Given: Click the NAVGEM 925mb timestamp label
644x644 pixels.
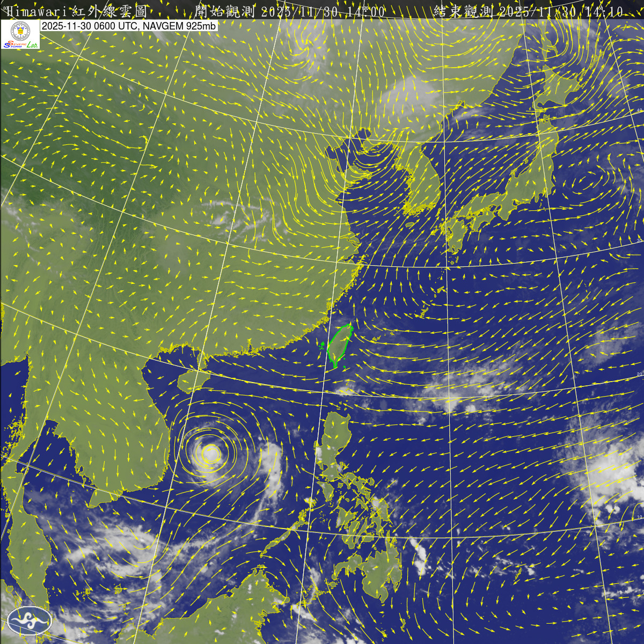Looking at the screenshot, I should (129, 26).
